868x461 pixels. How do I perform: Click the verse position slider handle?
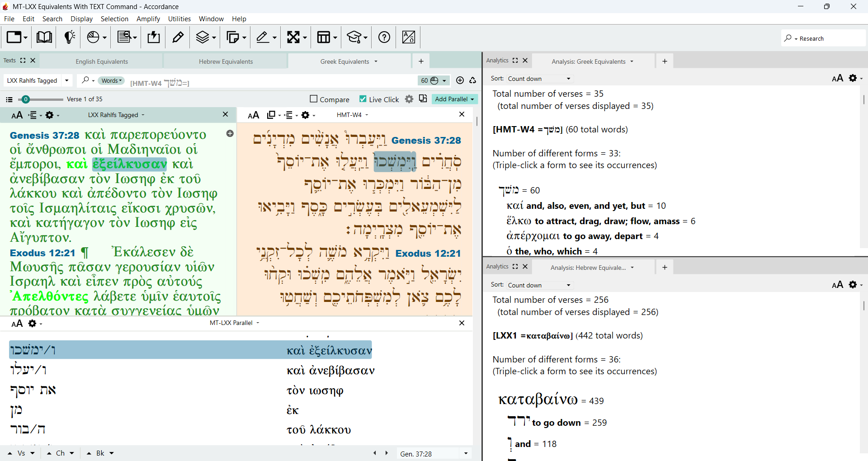point(26,99)
